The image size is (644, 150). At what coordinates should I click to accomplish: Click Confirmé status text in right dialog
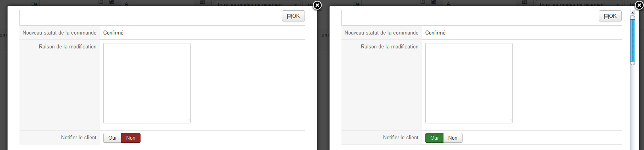coord(435,33)
